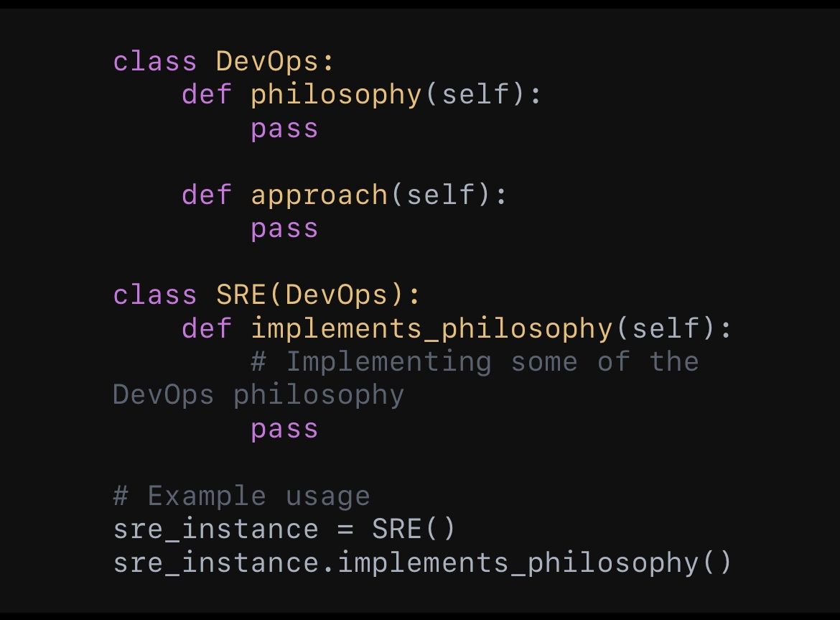Image resolution: width=840 pixels, height=620 pixels.
Task: Click the wrapped DevOps philosophy comment text
Action: [x=258, y=396]
